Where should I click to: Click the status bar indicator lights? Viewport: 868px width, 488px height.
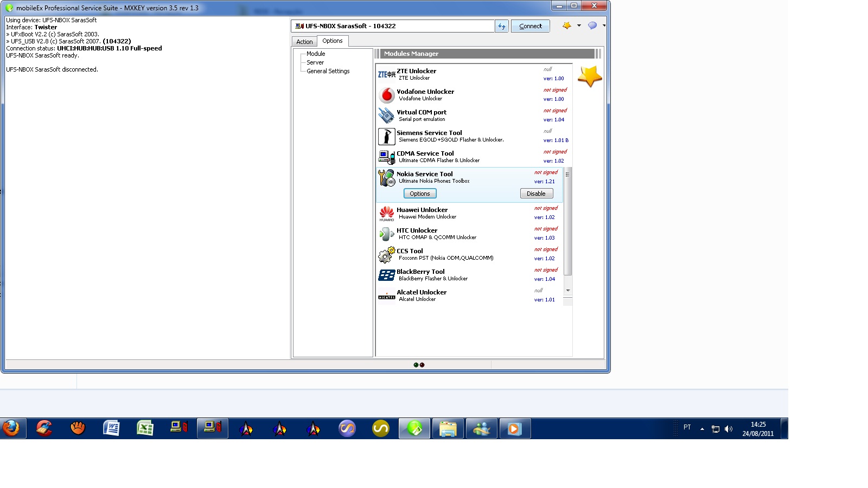pos(419,365)
